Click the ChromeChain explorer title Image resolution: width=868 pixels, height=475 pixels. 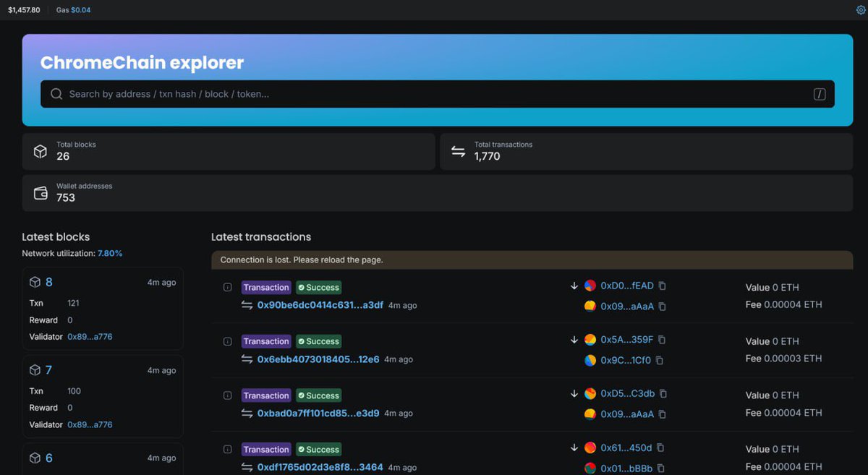click(x=142, y=63)
